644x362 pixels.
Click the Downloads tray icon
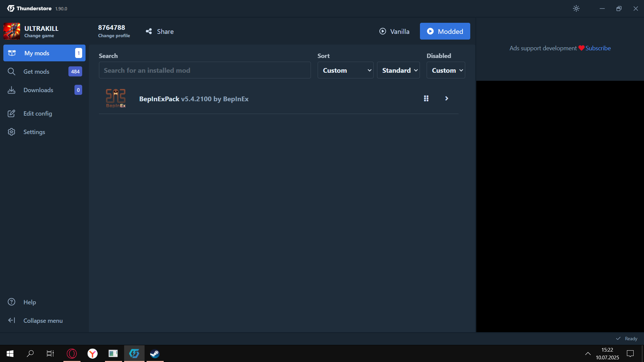11,90
